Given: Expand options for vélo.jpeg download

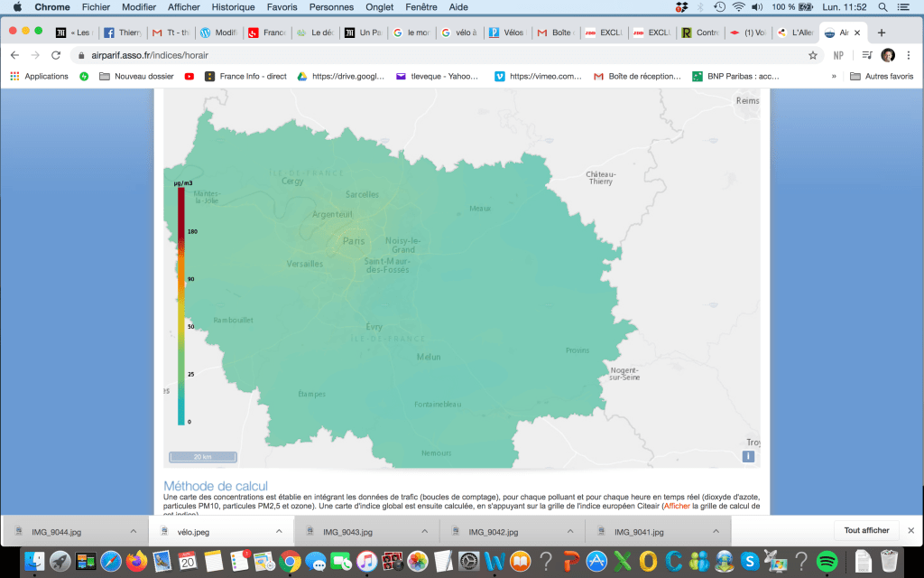Looking at the screenshot, I should tap(279, 531).
